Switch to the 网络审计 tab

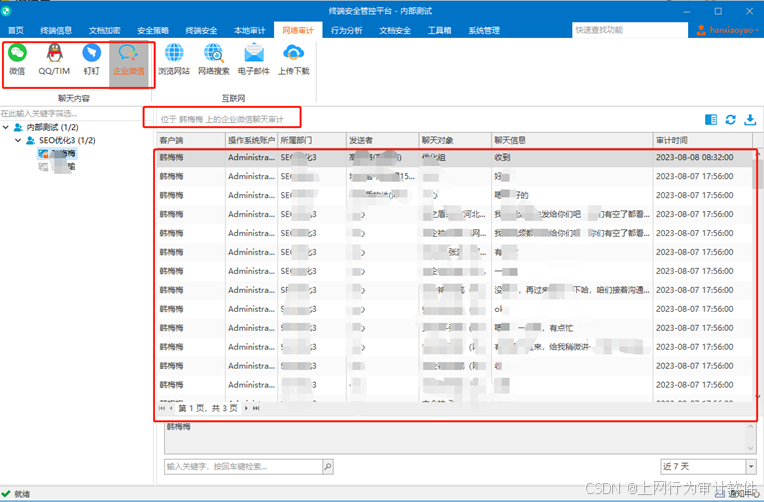(x=298, y=30)
